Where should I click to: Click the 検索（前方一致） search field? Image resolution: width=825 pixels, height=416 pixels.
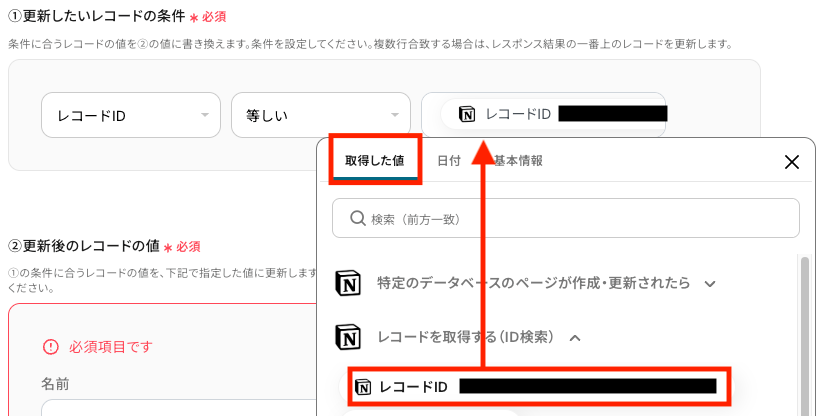tap(566, 218)
